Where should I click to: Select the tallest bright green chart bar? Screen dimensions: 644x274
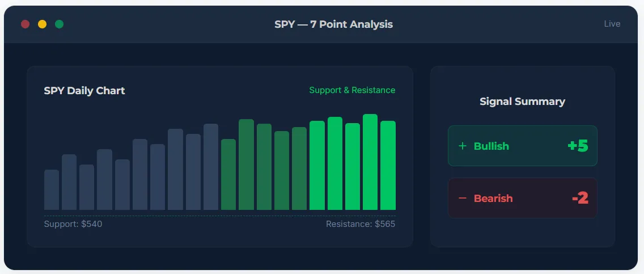370,162
